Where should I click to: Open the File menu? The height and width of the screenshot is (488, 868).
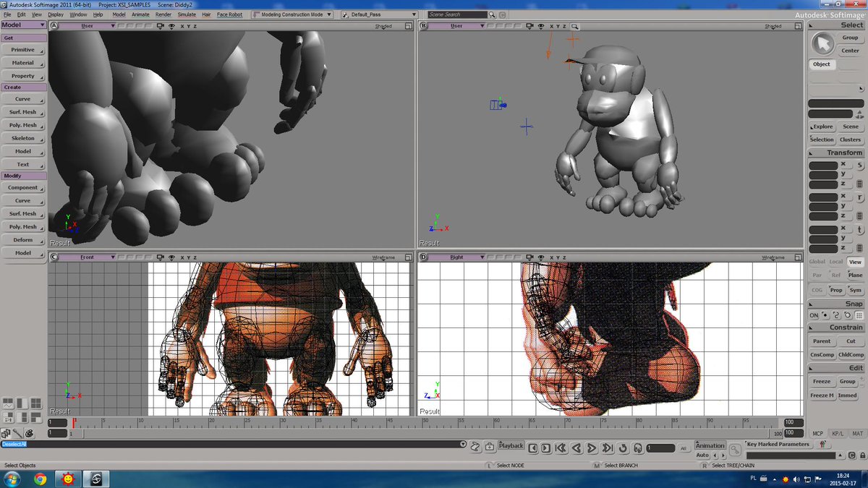[x=7, y=14]
